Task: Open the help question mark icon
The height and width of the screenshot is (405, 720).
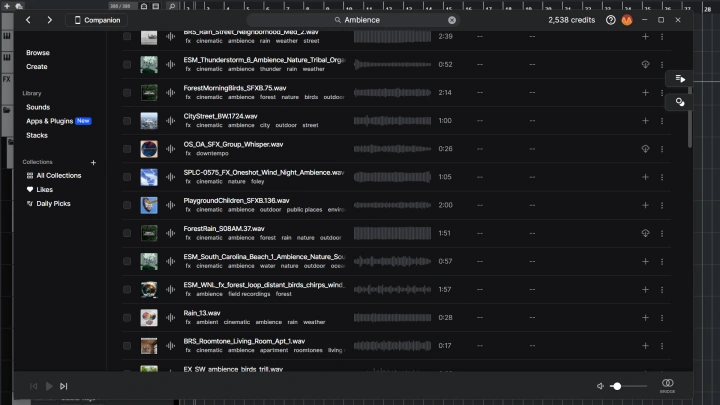Action: point(610,20)
